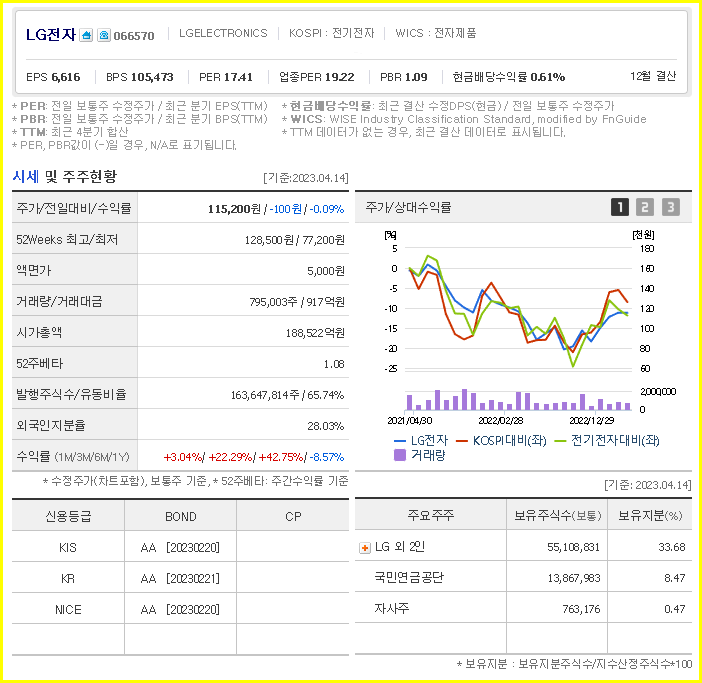Expand the LG 외 2인 shareholder row
The image size is (702, 683).
(365, 548)
